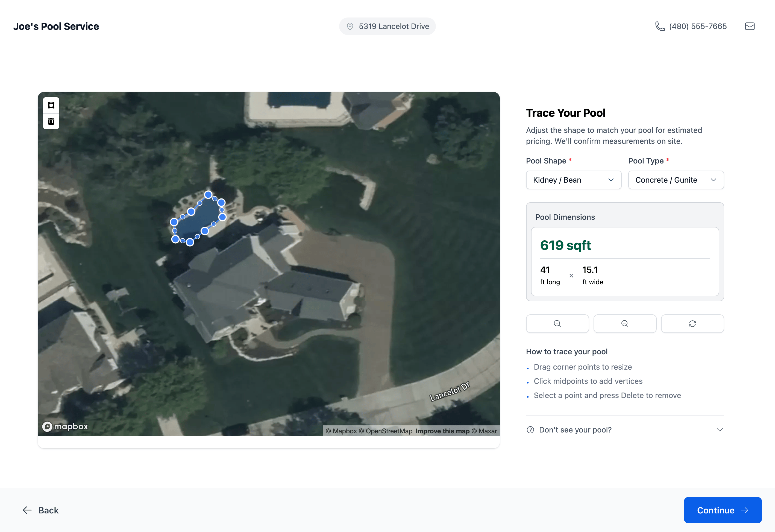This screenshot has height=532, width=775.
Task: Click the location pin in the address chip
Action: coord(350,26)
